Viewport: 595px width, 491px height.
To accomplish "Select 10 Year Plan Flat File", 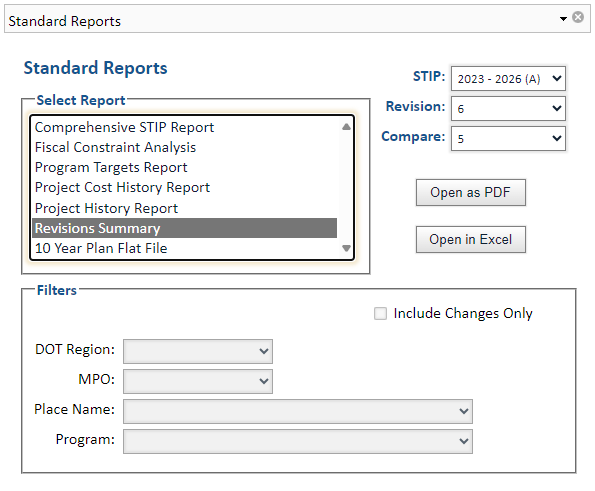I will (x=185, y=249).
